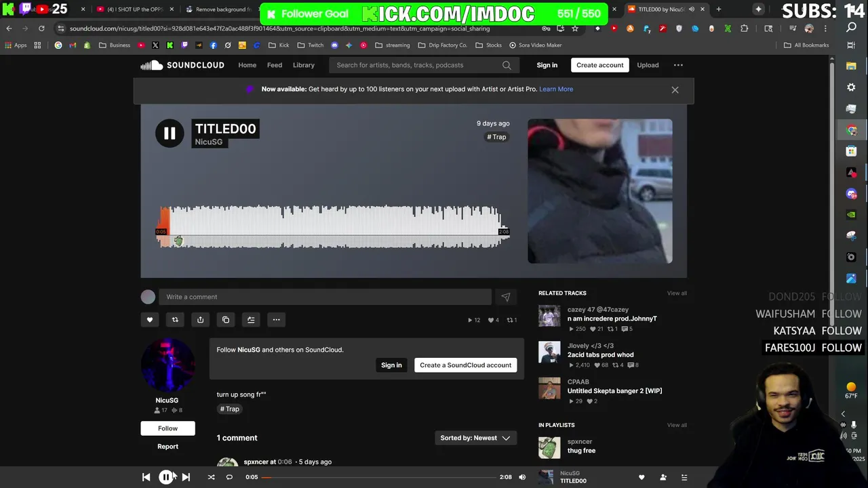Pause playback in the bottom player bar

coord(165,477)
